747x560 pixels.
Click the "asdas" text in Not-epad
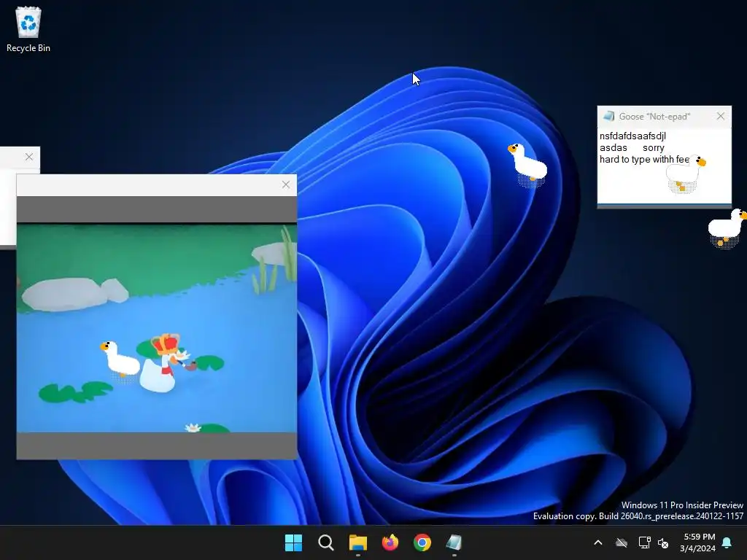(613, 148)
